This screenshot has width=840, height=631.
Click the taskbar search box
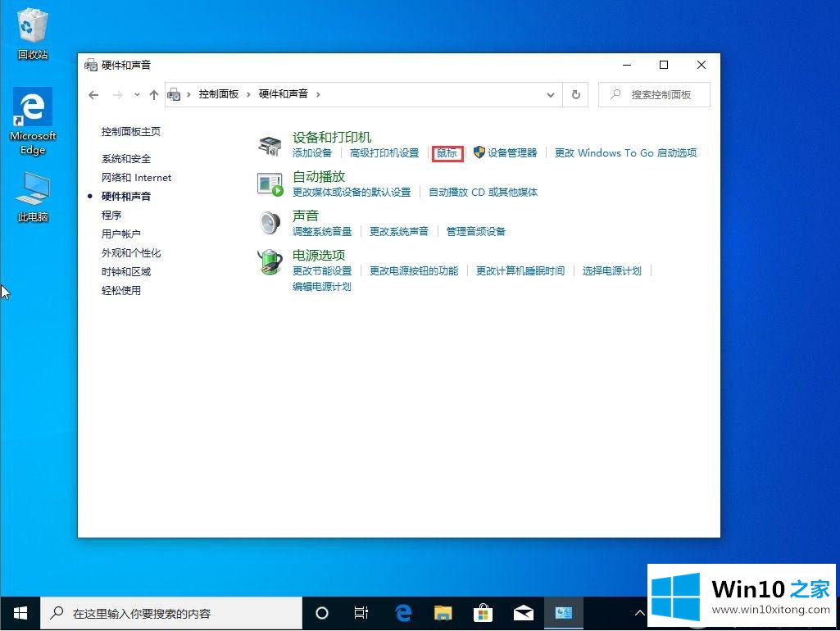[x=171, y=613]
